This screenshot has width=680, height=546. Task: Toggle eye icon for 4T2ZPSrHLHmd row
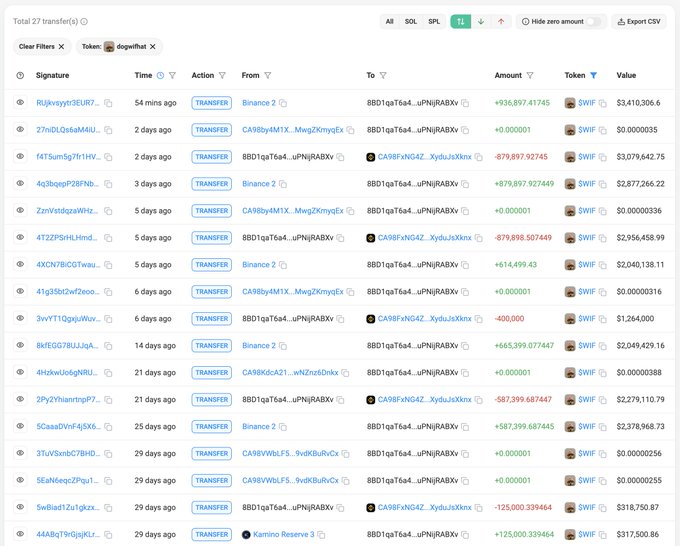(20, 237)
